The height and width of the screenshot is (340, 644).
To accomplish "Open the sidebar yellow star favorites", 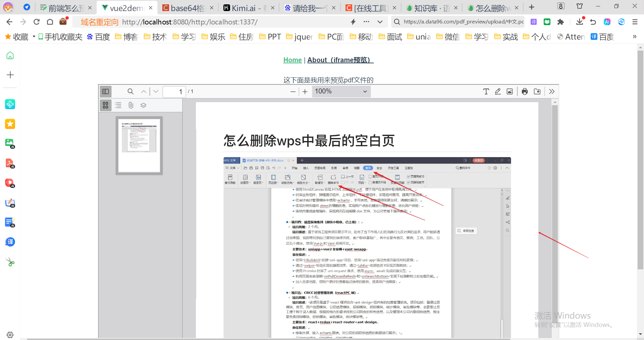I will [10, 124].
